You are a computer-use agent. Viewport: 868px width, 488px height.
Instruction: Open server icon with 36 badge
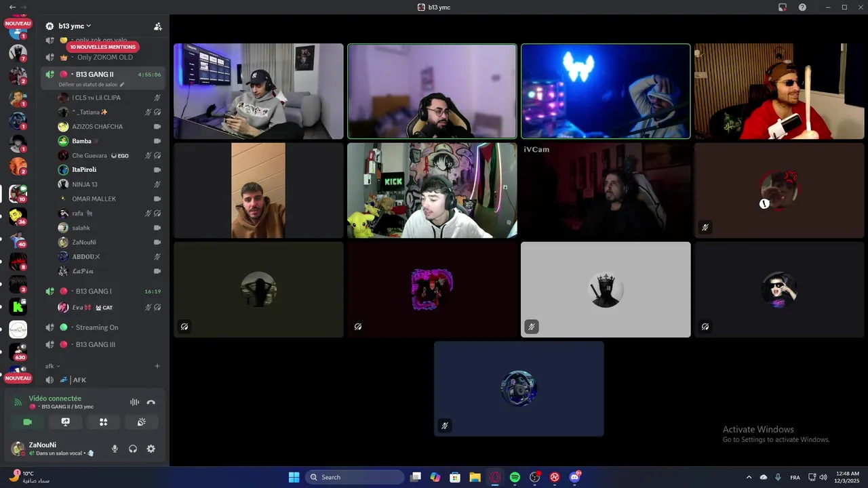click(18, 216)
